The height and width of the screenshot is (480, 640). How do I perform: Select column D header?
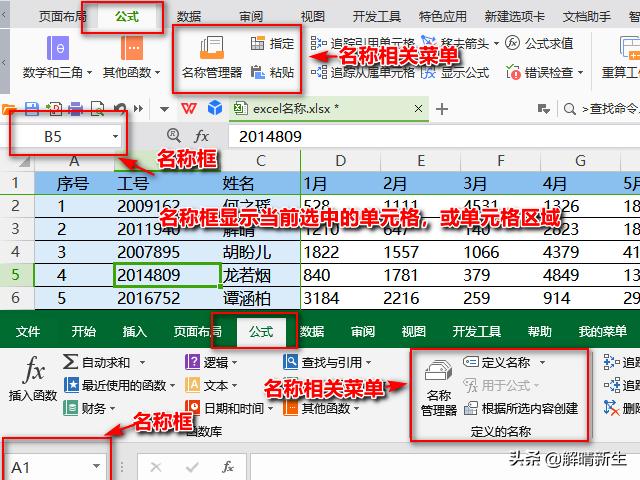click(340, 161)
